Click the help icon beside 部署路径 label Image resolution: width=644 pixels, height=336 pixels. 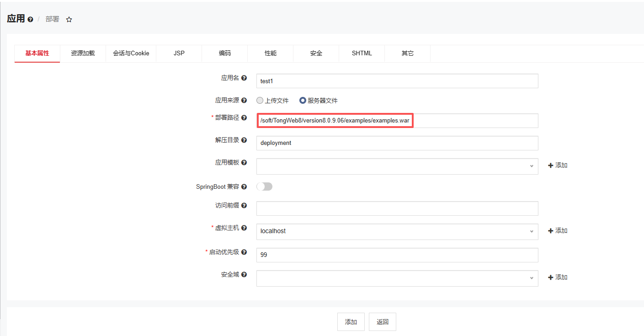(x=244, y=118)
